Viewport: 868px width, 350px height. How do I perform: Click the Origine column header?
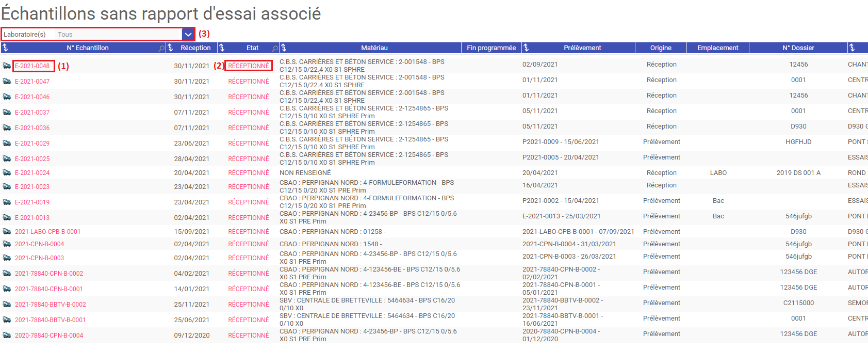coord(661,48)
